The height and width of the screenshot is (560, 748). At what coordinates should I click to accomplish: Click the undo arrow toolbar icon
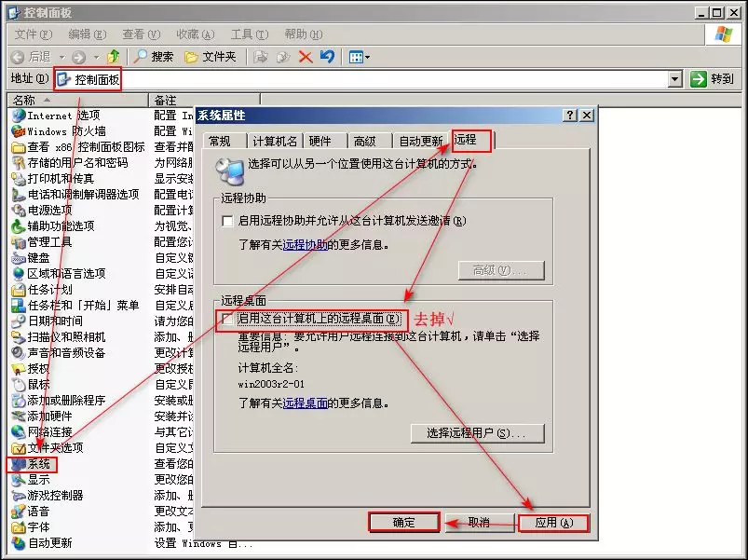click(327, 57)
